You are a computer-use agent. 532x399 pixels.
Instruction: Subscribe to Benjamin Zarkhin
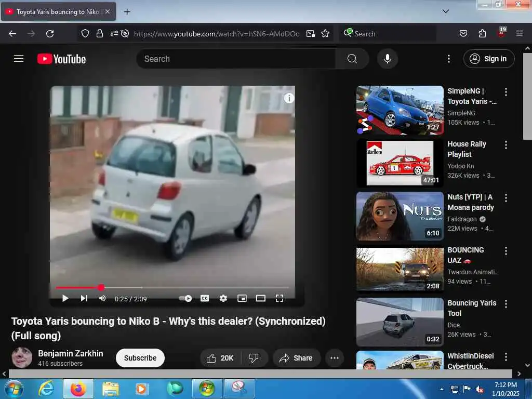(x=140, y=358)
